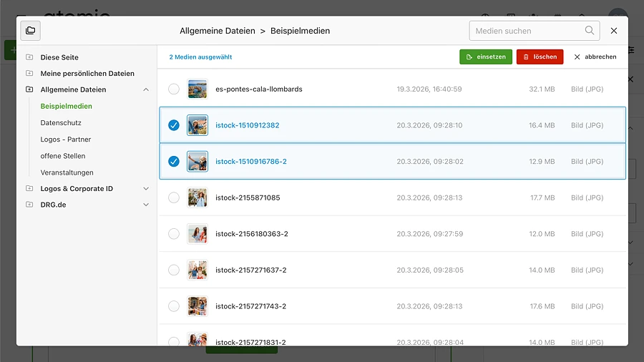Expand the Logos & Corporate ID chevron
The image size is (644, 362).
pos(146,189)
